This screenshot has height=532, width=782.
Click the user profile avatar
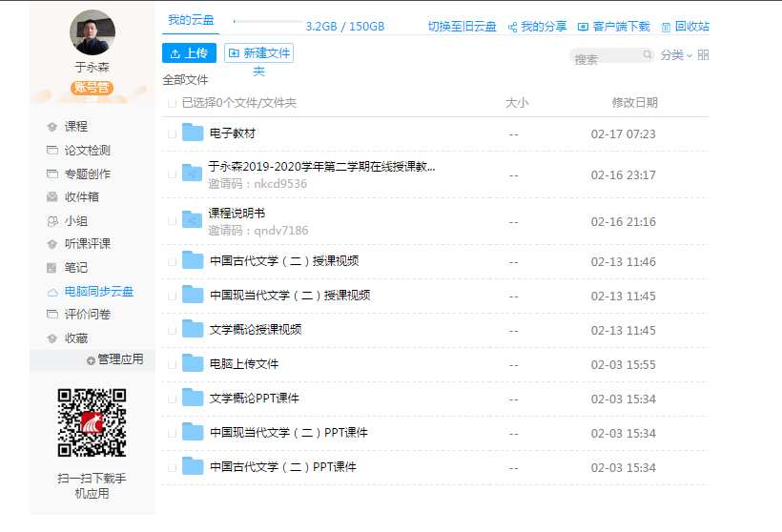click(93, 33)
